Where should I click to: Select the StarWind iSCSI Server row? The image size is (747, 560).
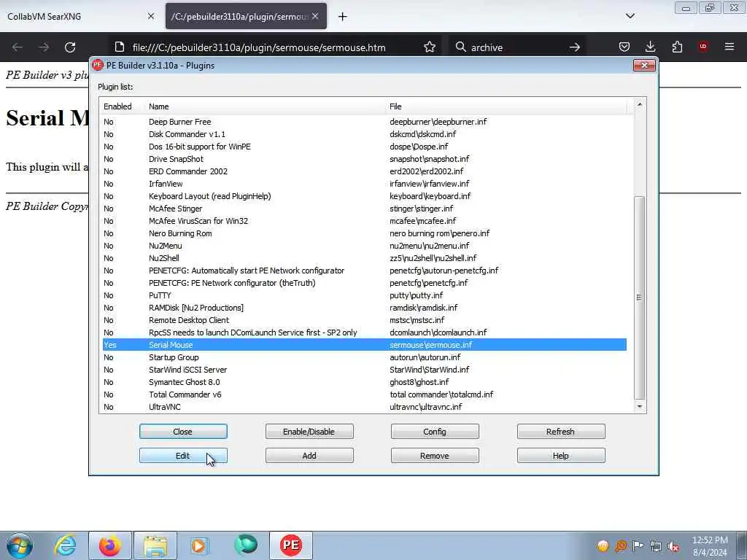365,370
